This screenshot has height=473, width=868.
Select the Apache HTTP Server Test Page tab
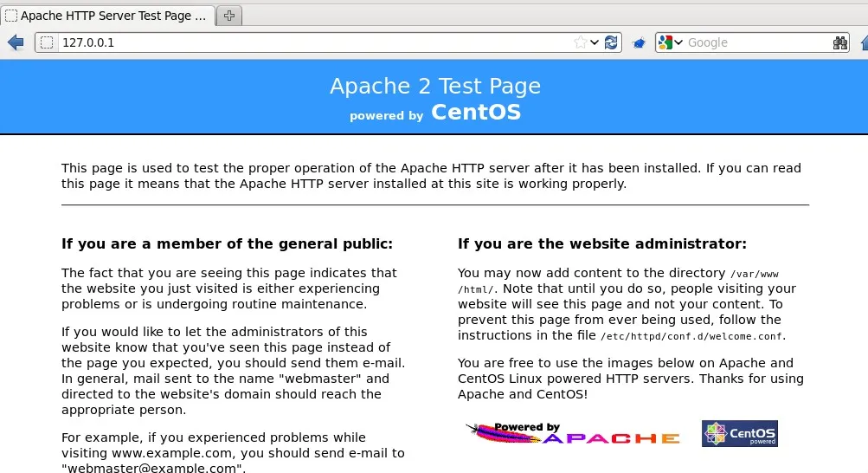point(108,16)
